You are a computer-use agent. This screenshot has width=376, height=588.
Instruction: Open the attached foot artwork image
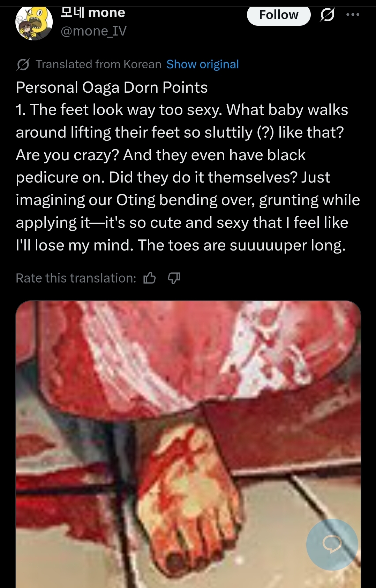pyautogui.click(x=188, y=444)
